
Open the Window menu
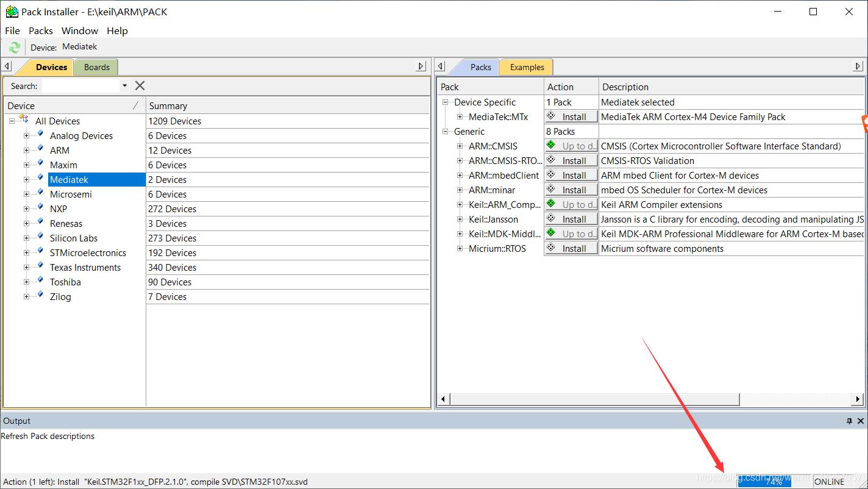pyautogui.click(x=80, y=30)
